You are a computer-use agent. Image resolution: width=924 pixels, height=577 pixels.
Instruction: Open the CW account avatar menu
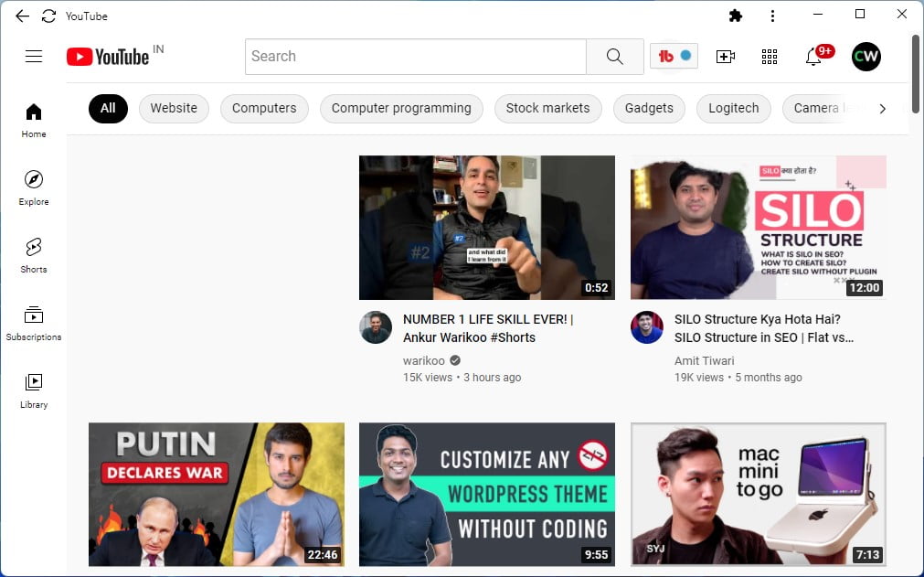tap(866, 56)
